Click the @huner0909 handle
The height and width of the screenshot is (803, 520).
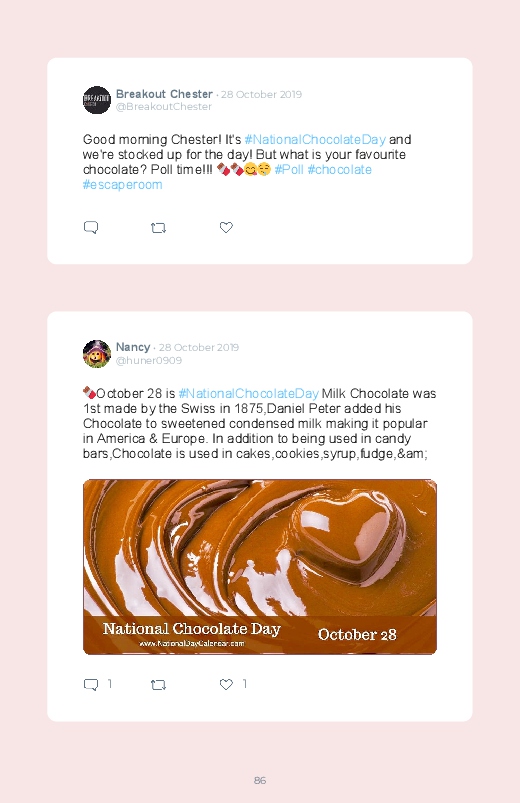pos(149,361)
